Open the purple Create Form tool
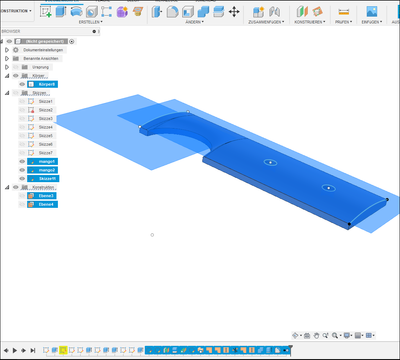 122,12
